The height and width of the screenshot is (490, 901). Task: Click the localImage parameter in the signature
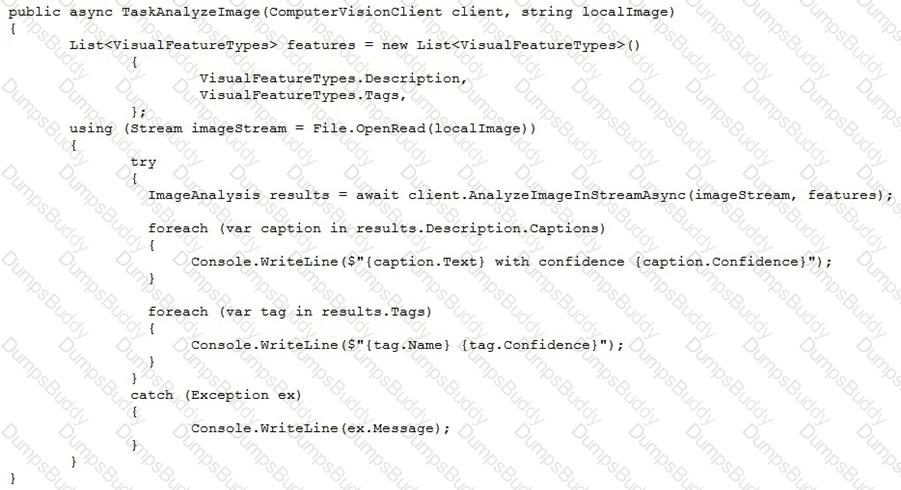point(625,11)
